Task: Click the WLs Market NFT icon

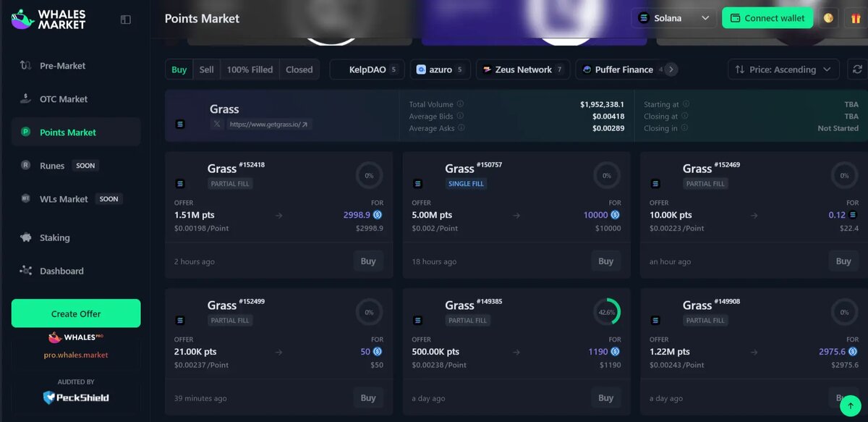Action: (x=26, y=199)
